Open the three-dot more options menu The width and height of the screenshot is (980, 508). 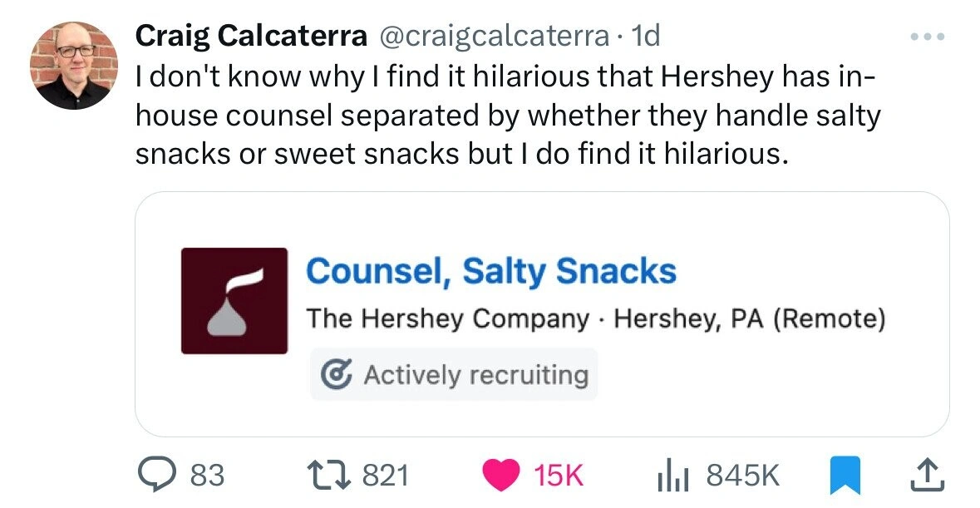(929, 37)
